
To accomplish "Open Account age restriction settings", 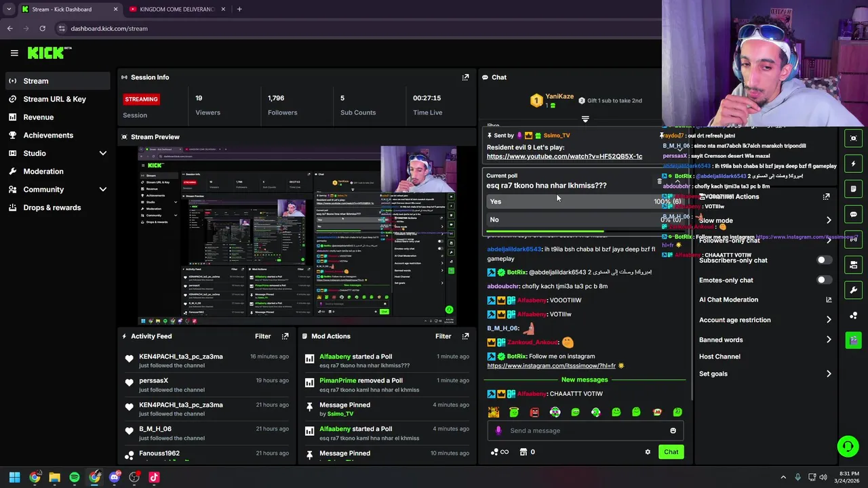I will [x=765, y=320].
